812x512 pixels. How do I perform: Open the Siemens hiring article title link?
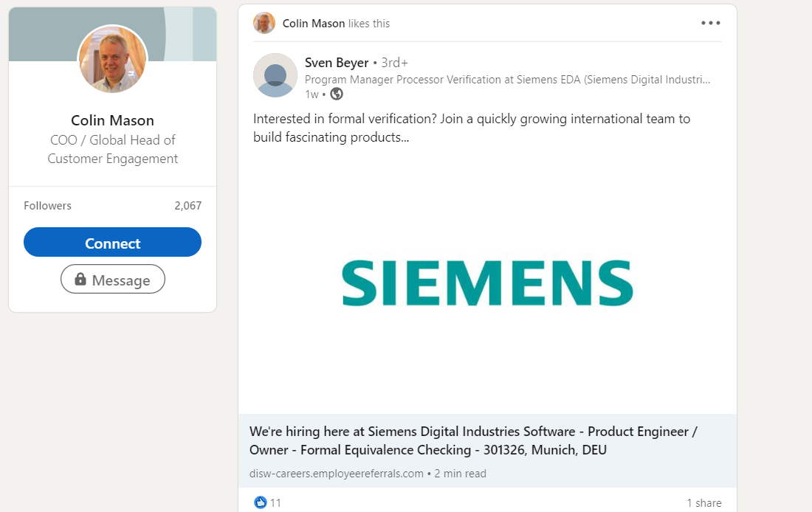[473, 440]
